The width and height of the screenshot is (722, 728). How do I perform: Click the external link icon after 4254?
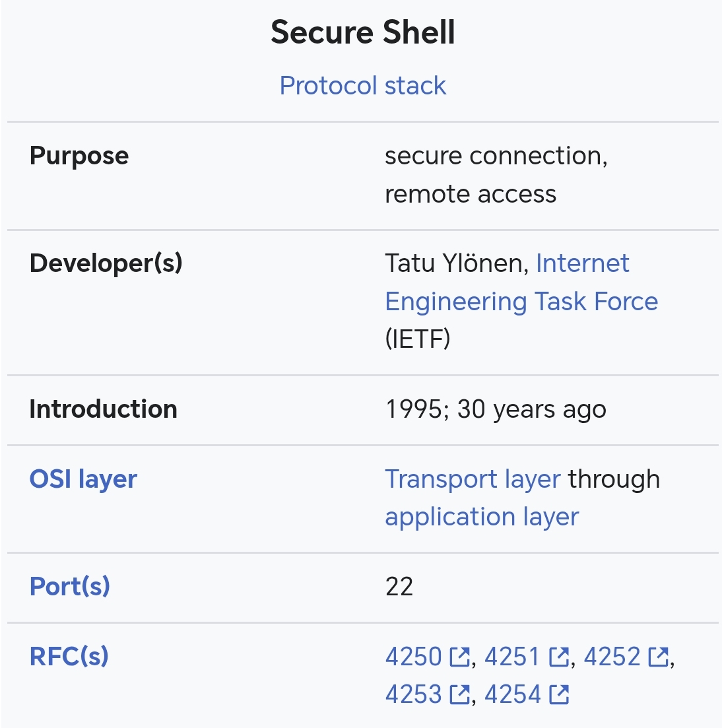point(558,695)
